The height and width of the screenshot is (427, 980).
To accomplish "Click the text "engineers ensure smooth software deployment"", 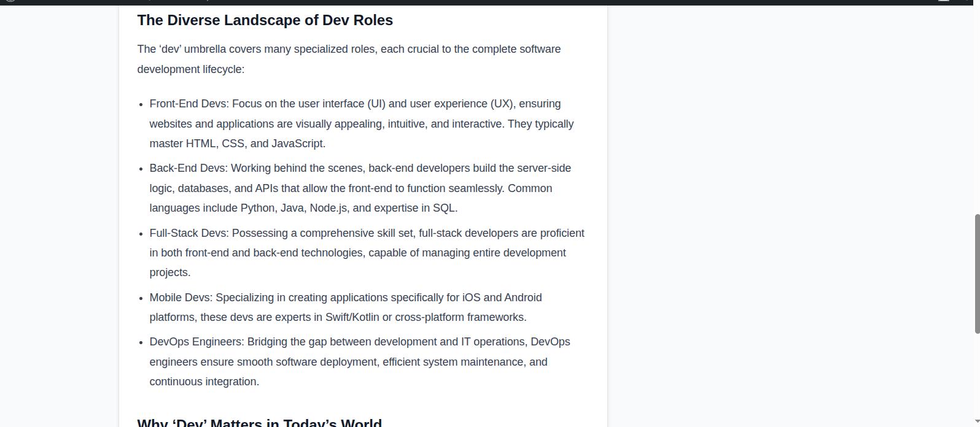I will coord(263,362).
